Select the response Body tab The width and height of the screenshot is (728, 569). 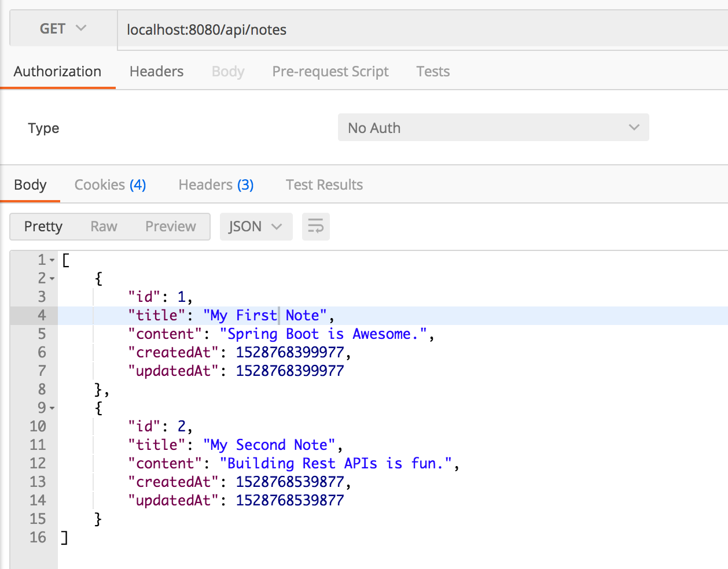point(30,184)
